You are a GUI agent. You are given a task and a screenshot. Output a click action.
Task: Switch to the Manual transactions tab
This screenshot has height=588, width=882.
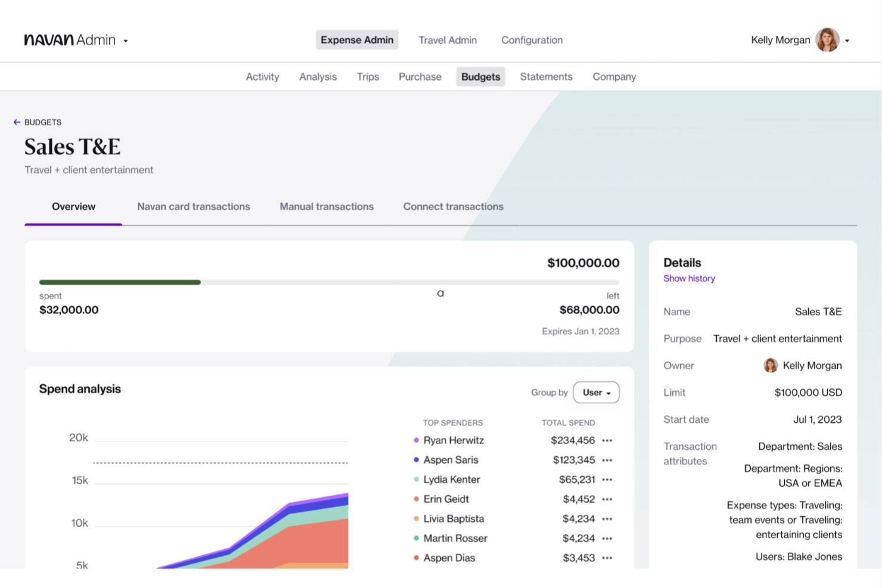tap(326, 206)
